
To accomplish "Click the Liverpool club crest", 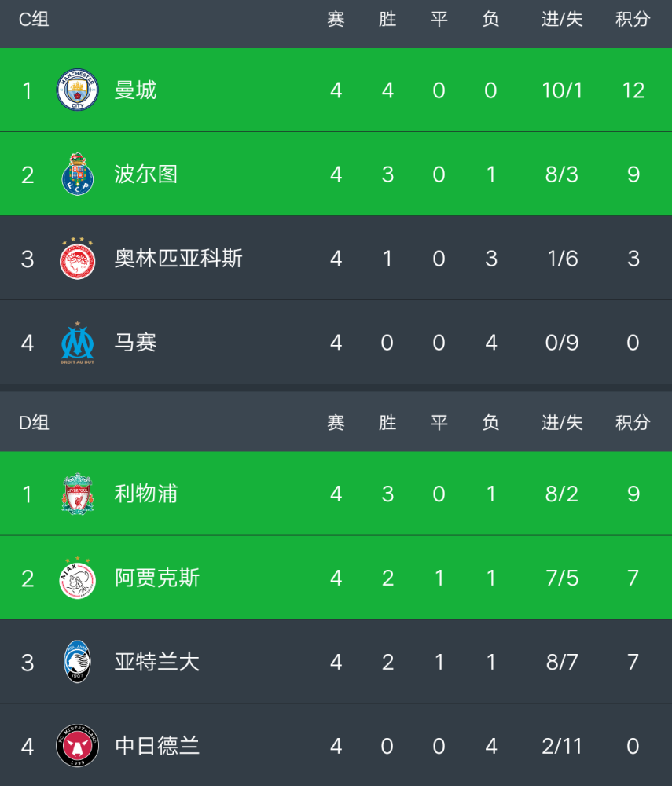I will pyautogui.click(x=77, y=494).
